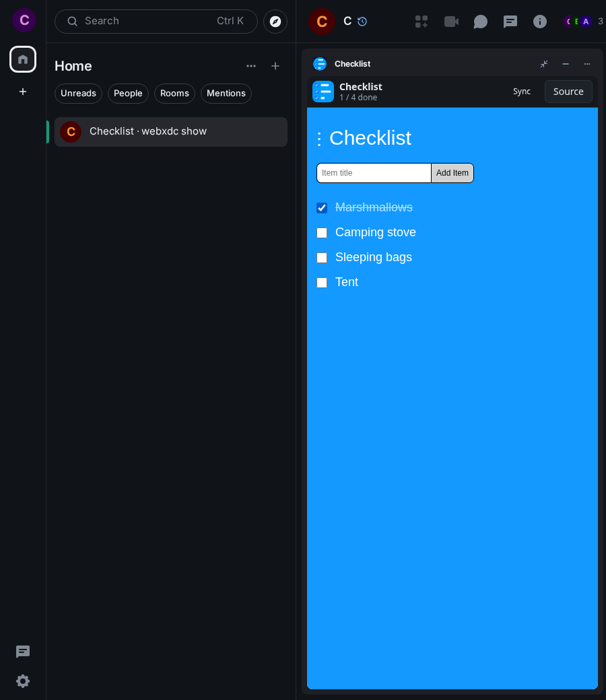Click the small Checklist widget icon in title bar
Viewport: 606px width, 700px height.
pos(320,64)
